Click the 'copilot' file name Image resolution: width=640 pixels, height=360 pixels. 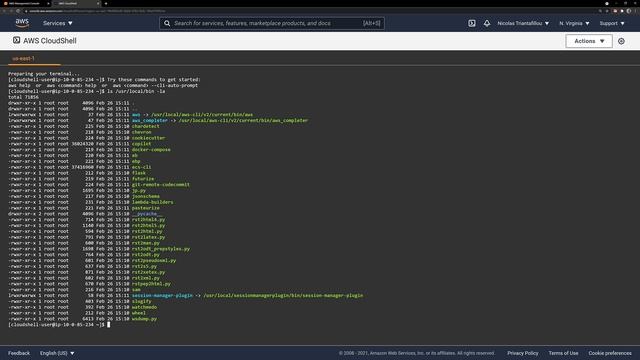(142, 144)
